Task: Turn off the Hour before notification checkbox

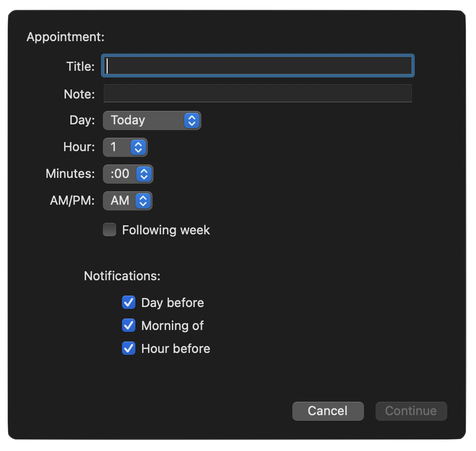Action: (129, 349)
